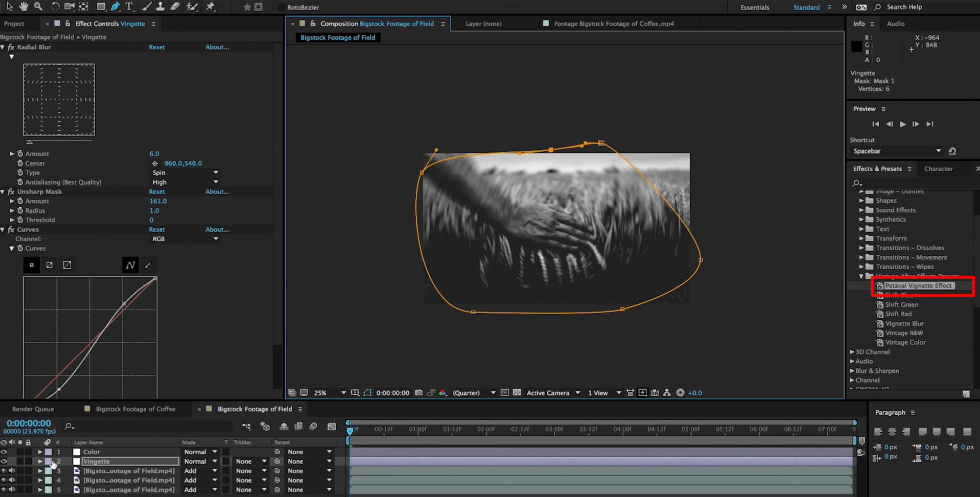Select the Petzval Vignette Effect preset
This screenshot has width=980, height=497.
pos(918,285)
